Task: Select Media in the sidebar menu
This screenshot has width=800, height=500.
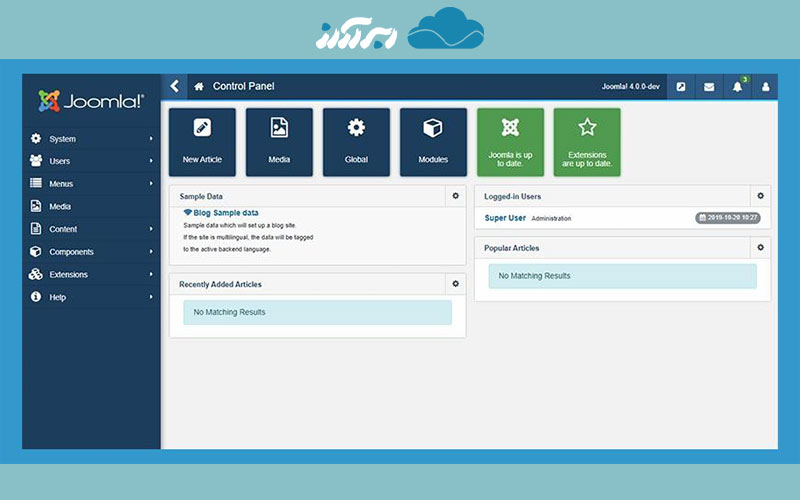Action: click(60, 207)
